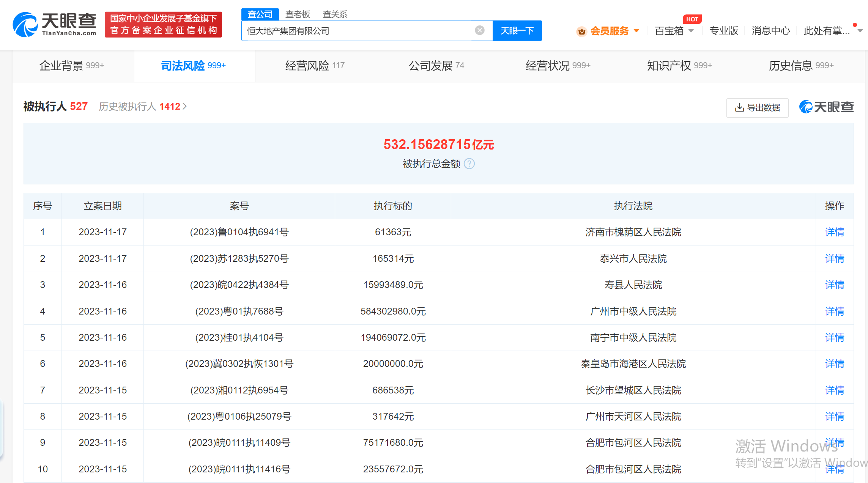Click the Tianyancha logo in header
Viewport: 868px width, 483px height.
(54, 25)
